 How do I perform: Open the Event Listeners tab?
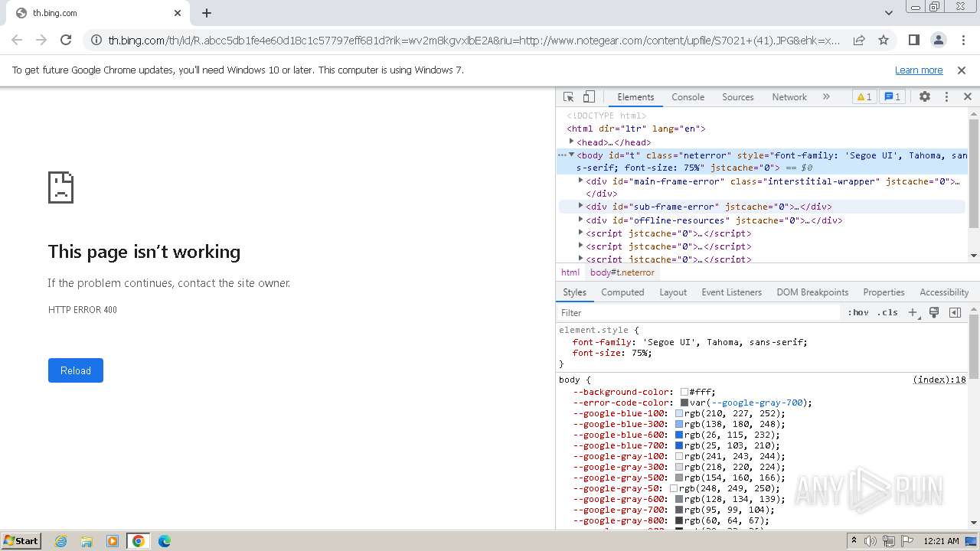732,292
